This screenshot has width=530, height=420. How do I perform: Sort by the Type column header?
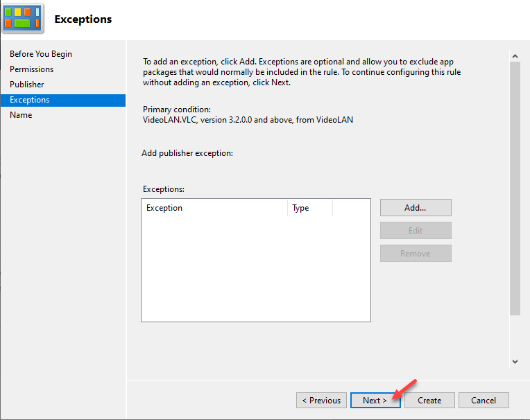click(310, 208)
